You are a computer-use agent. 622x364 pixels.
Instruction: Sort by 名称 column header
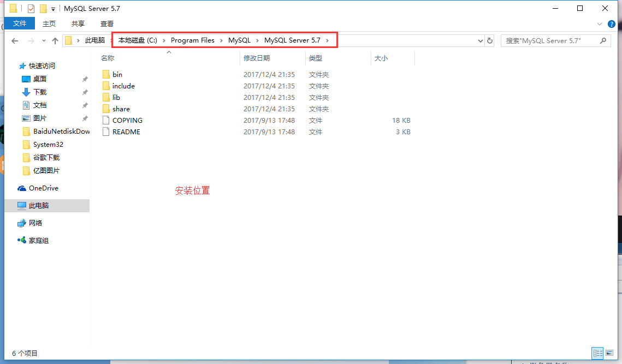click(108, 58)
